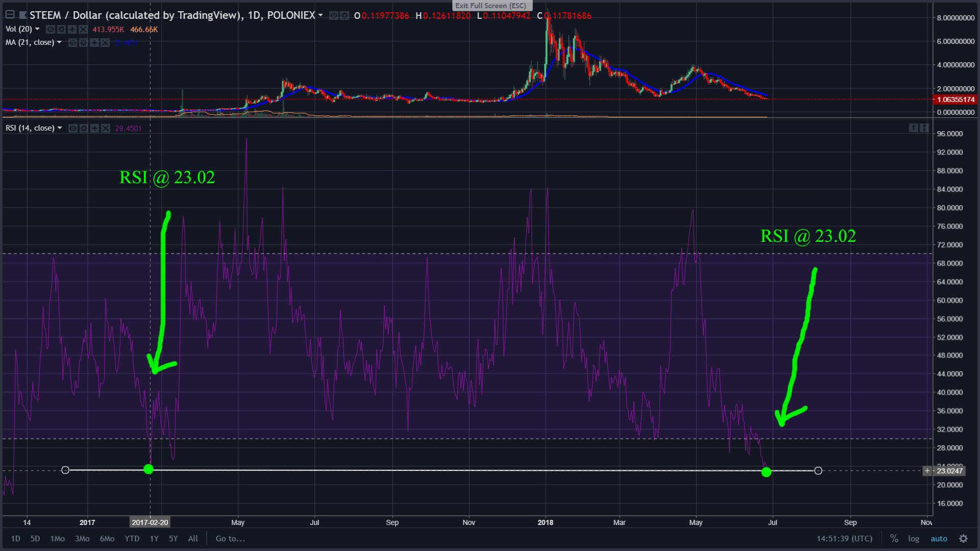980x551 pixels.
Task: Open the STEEM / Dollar symbol dropdown
Action: [321, 15]
